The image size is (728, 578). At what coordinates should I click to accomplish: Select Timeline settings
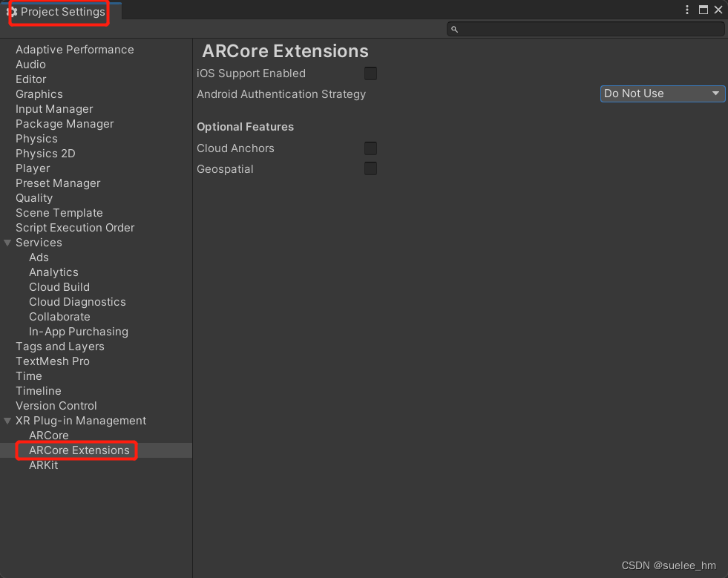point(39,391)
